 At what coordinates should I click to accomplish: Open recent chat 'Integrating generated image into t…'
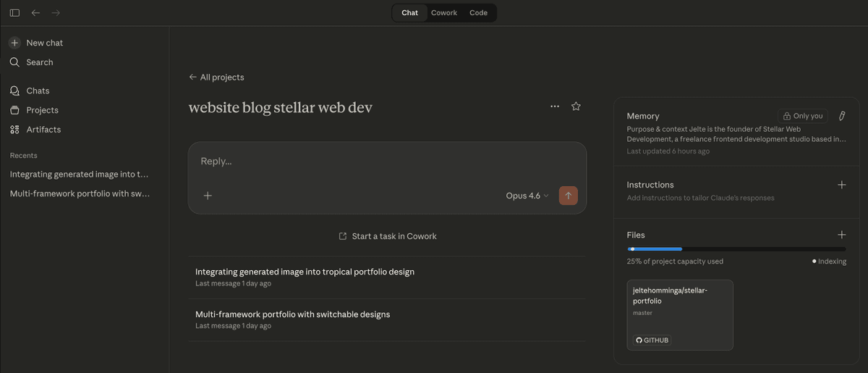tap(80, 175)
